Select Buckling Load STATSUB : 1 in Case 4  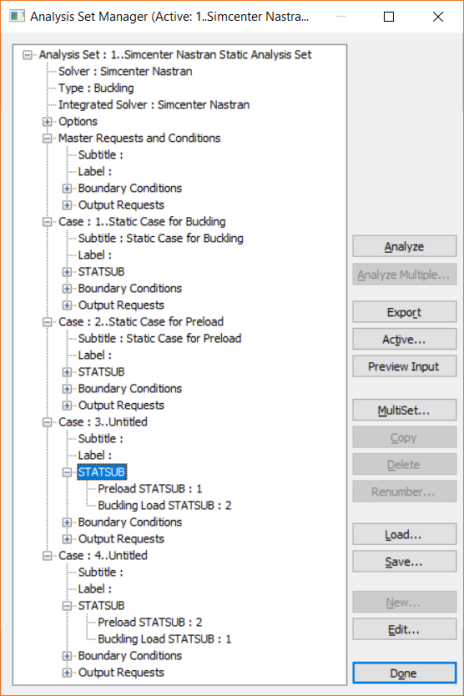(164, 639)
